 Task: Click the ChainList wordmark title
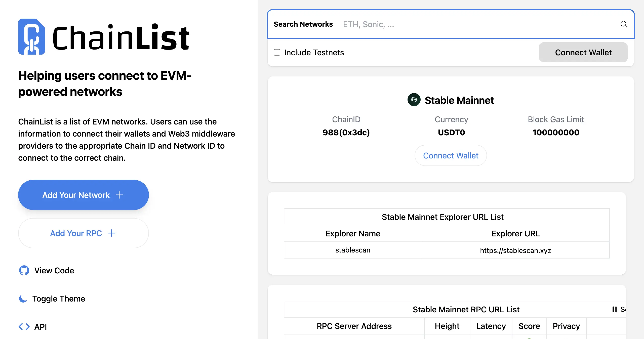121,37
